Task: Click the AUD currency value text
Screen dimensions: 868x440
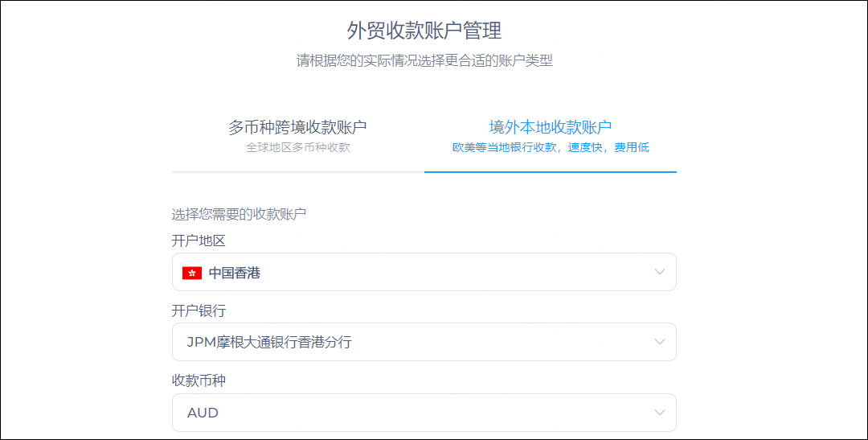Action: 203,413
